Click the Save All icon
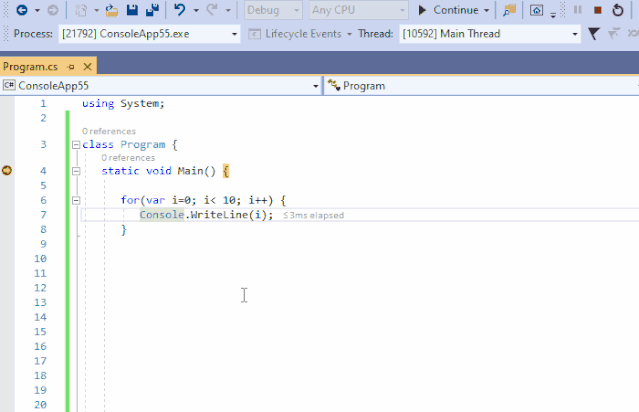This screenshot has width=639, height=412. [152, 10]
